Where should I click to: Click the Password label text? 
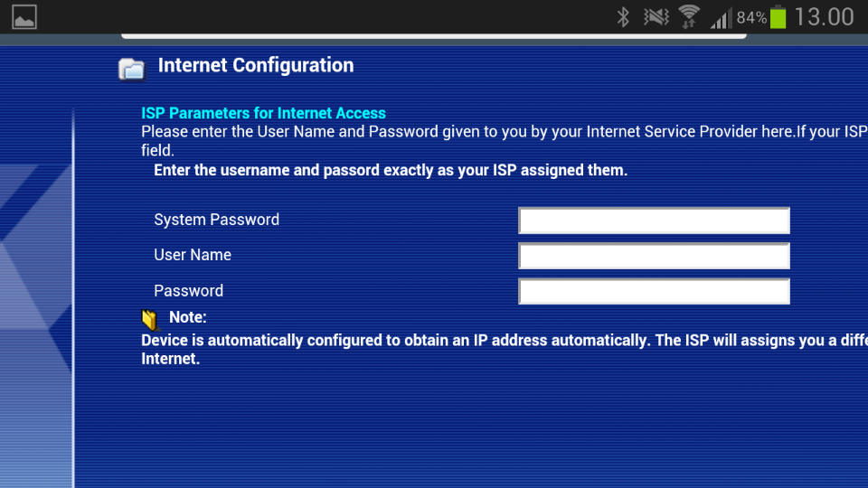(x=188, y=291)
